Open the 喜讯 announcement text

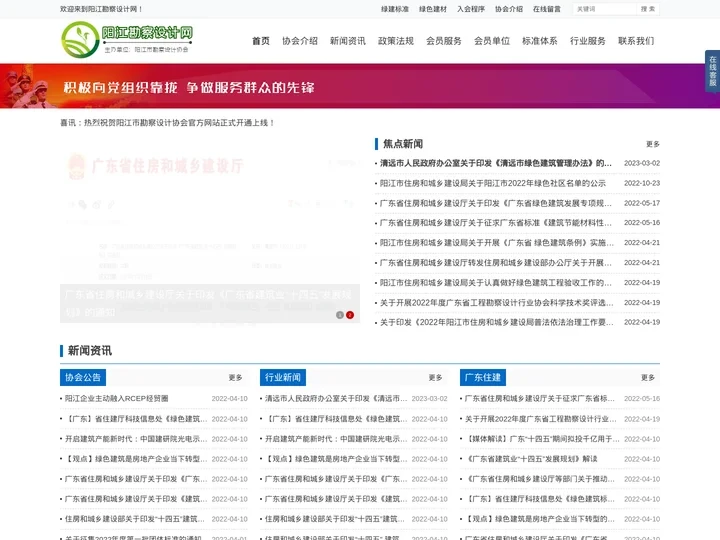167,123
